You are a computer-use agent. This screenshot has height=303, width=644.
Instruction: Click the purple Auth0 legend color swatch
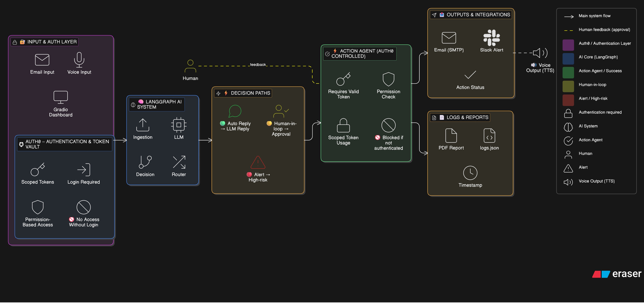[568, 45]
